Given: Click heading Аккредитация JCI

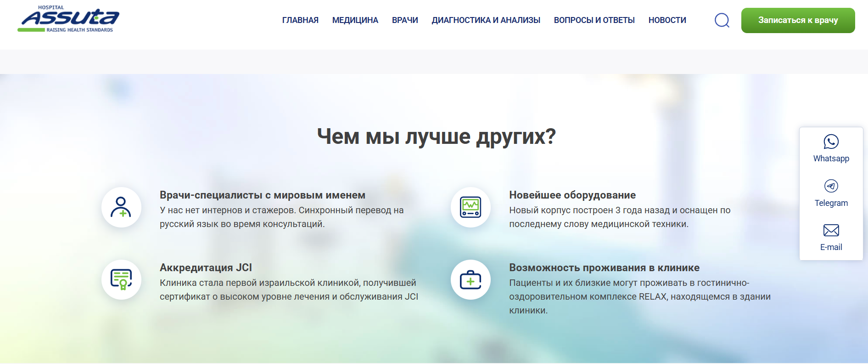Looking at the screenshot, I should pos(206,267).
